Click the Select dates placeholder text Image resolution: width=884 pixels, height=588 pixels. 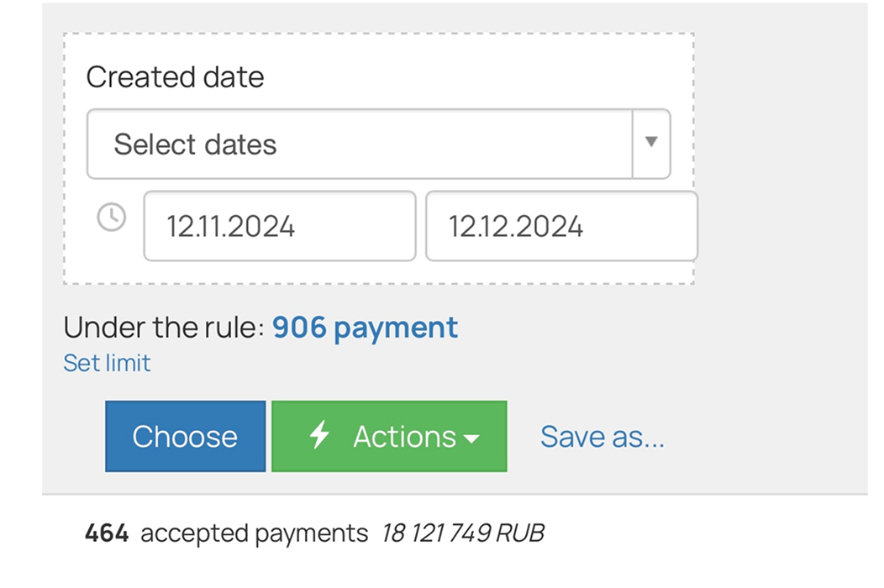[195, 144]
